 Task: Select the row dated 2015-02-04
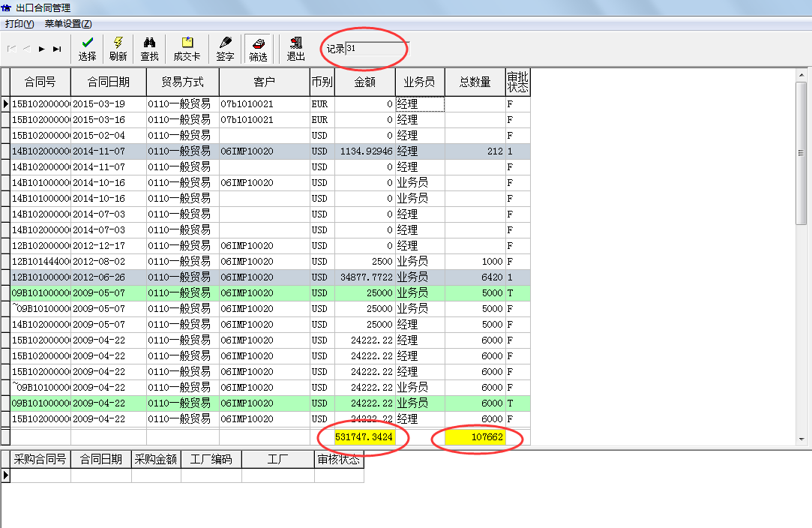click(x=270, y=135)
